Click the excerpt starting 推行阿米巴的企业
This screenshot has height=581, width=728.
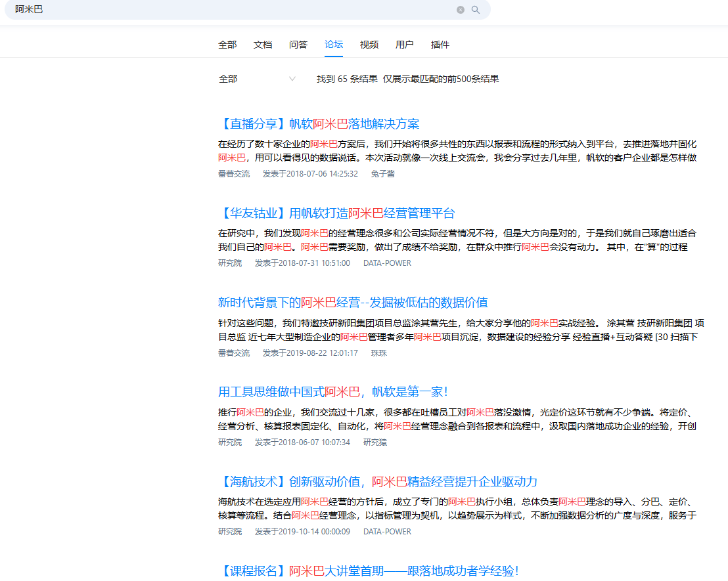coord(457,419)
